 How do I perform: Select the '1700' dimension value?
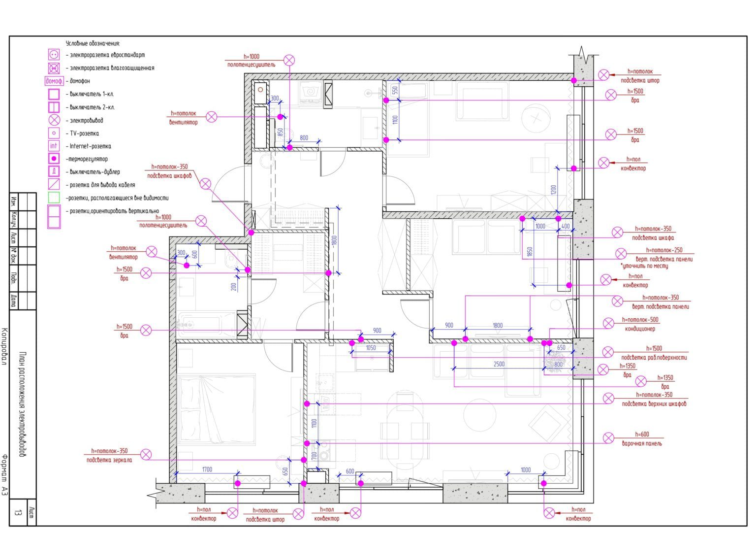pyautogui.click(x=207, y=469)
